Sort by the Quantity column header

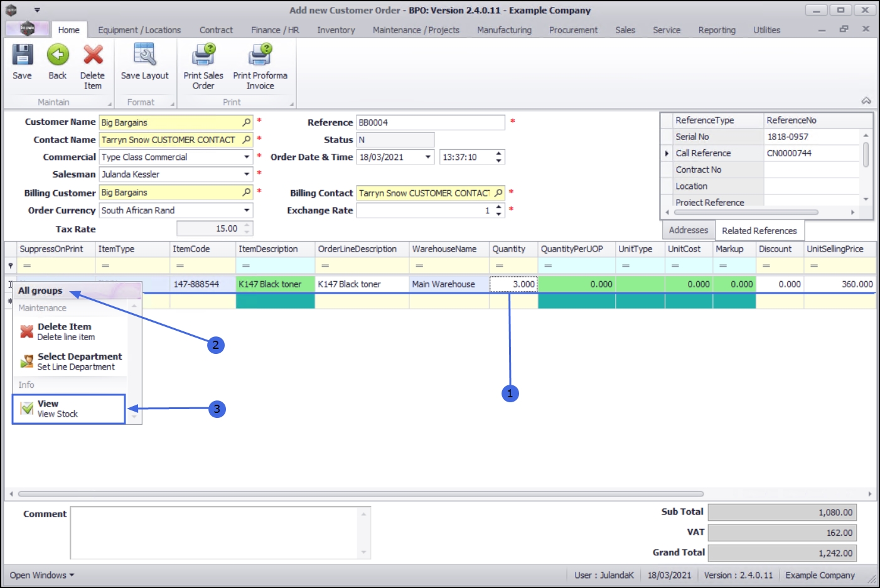[513, 249]
